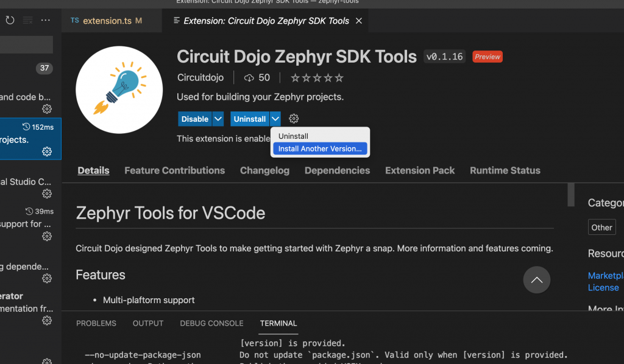The height and width of the screenshot is (364, 624).
Task: Open the gear for the 'support for ...' extension
Action: point(47,236)
